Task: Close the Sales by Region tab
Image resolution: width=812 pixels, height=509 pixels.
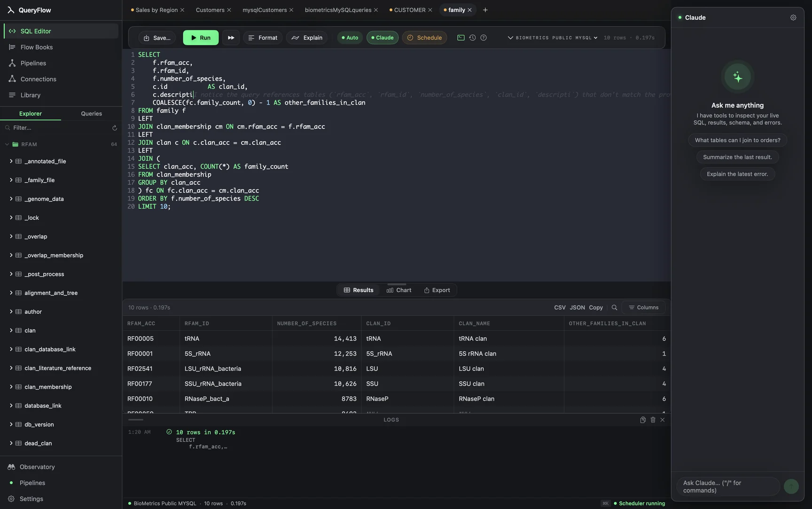Action: [x=182, y=10]
